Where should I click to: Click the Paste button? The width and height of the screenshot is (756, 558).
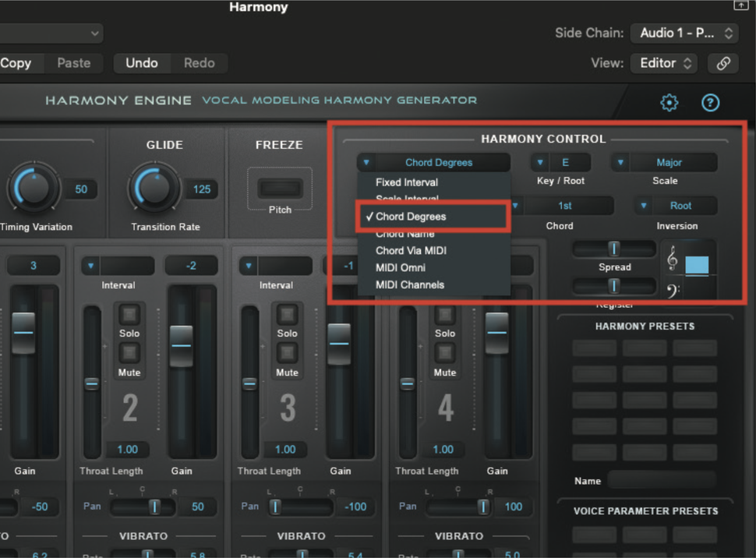[x=74, y=63]
